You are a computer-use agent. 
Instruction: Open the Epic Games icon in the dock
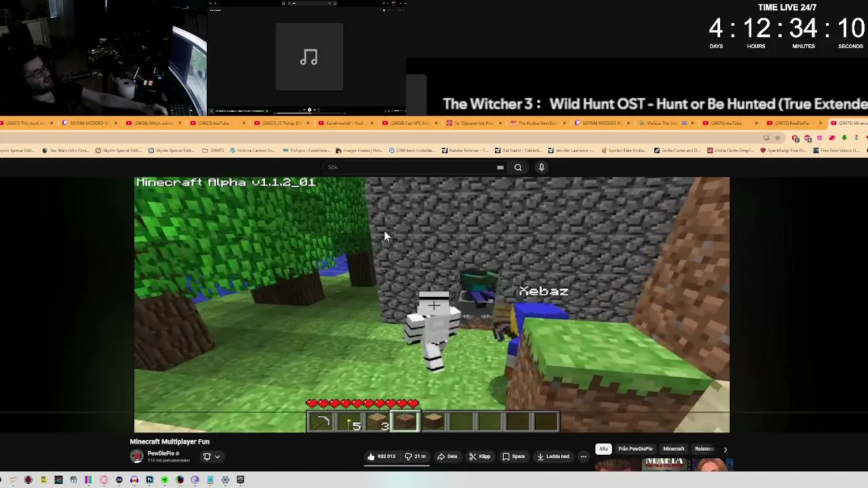point(240,480)
